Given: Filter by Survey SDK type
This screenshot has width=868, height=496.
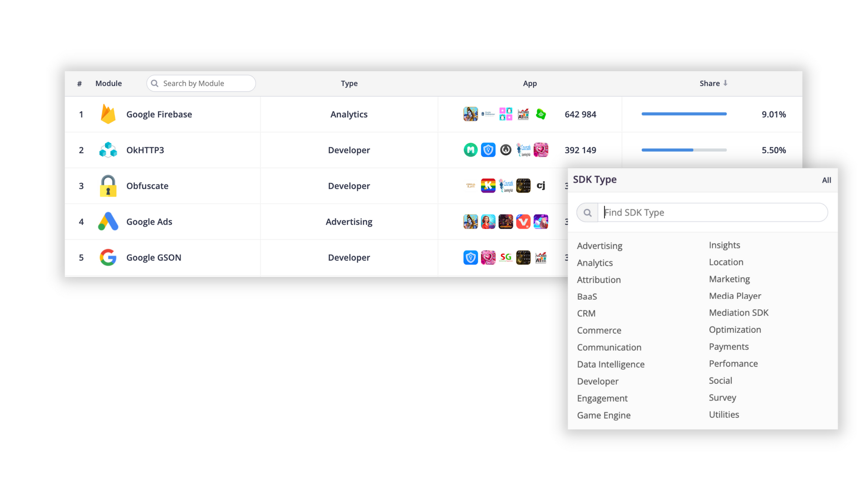Looking at the screenshot, I should [x=722, y=397].
